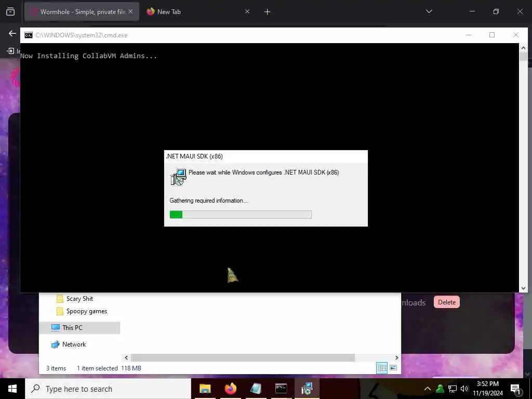Open a new browser tab with plus
This screenshot has height=399, width=532.
267,12
